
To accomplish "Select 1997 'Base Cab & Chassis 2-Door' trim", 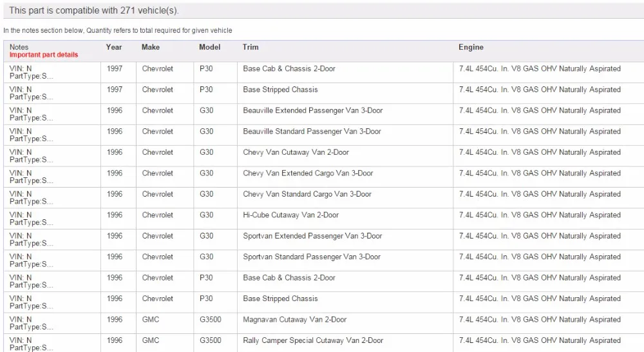I will point(289,69).
